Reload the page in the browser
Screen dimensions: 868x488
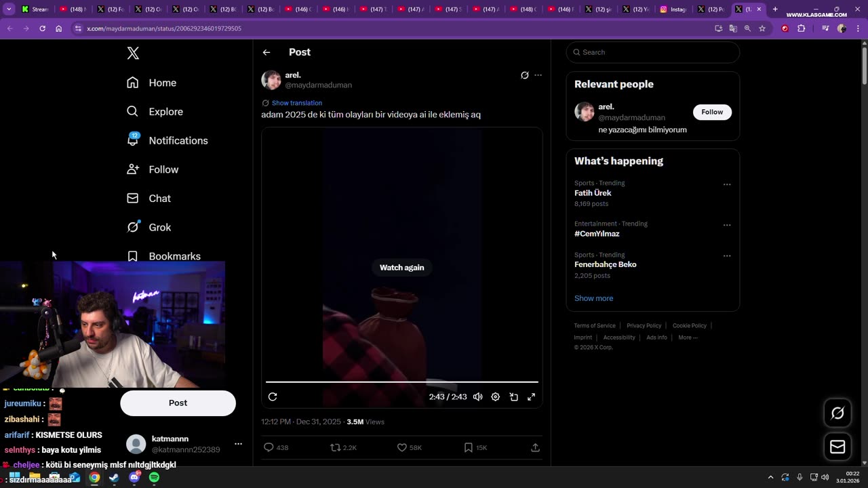tap(42, 28)
